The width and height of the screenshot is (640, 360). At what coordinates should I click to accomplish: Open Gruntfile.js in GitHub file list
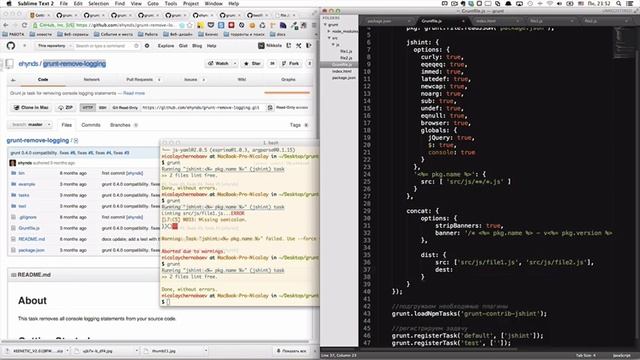[29, 228]
